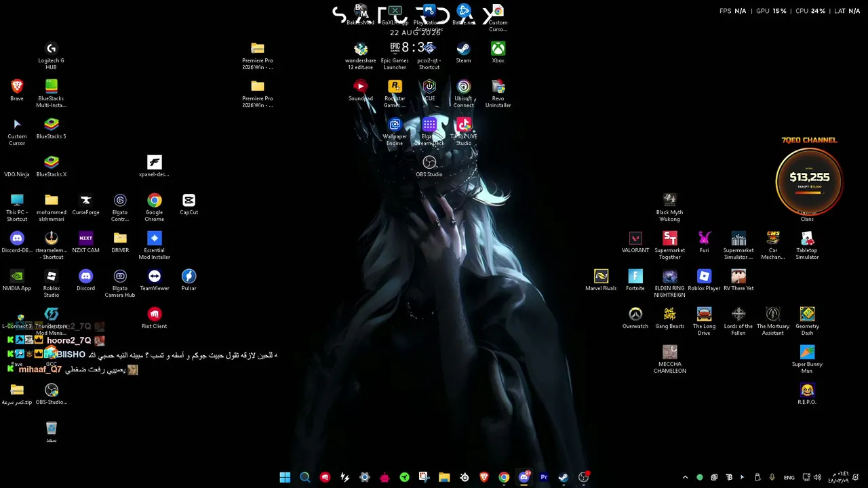Launch the Wallpaper Engine desktop icon
The image size is (868, 488).
pyautogui.click(x=395, y=131)
